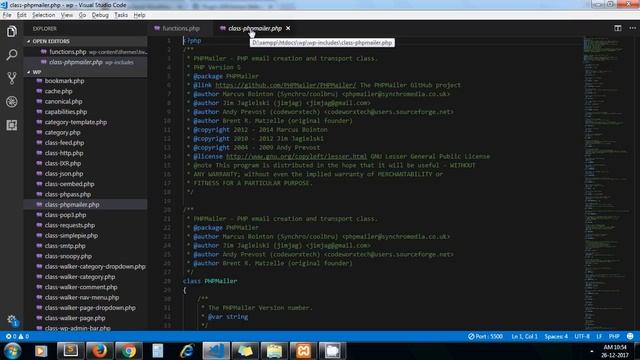Open the Windows Start button
This screenshot has height=360, width=640.
click(x=12, y=351)
